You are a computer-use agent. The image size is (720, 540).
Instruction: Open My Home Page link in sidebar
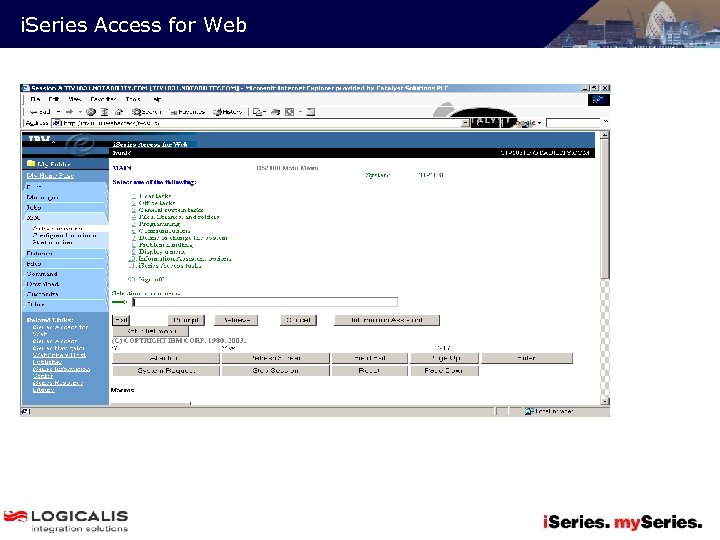[50, 175]
